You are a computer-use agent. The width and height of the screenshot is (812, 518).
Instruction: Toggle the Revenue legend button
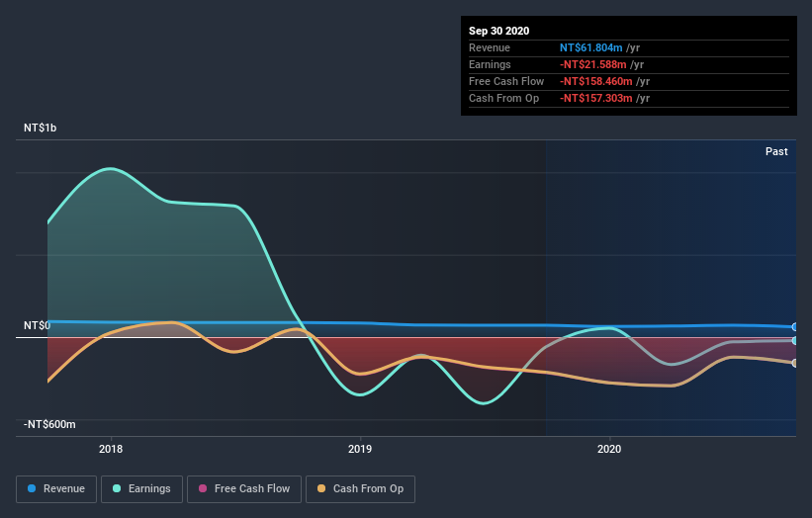(x=56, y=489)
